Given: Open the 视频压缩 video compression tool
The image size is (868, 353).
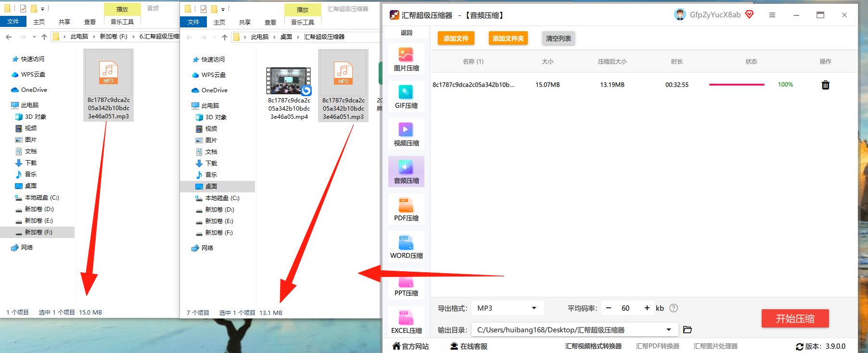Looking at the screenshot, I should 406,135.
